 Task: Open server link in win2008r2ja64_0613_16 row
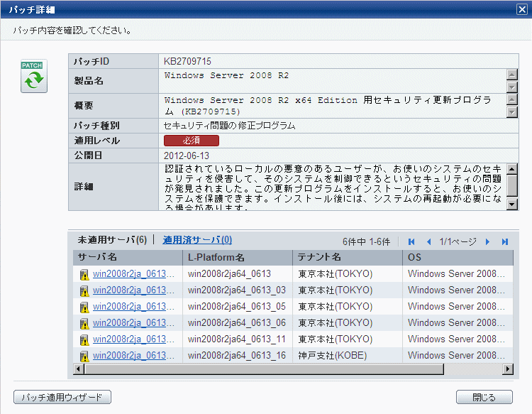pos(133,355)
